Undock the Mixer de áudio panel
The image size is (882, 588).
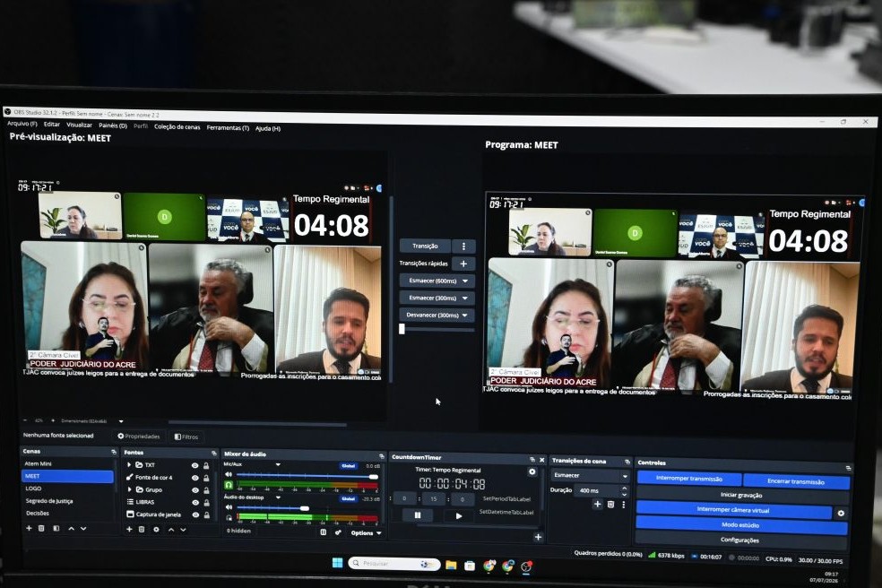(x=382, y=455)
